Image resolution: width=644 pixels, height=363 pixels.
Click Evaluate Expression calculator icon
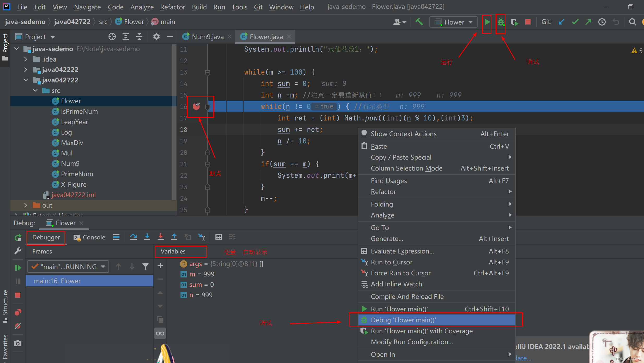point(218,237)
